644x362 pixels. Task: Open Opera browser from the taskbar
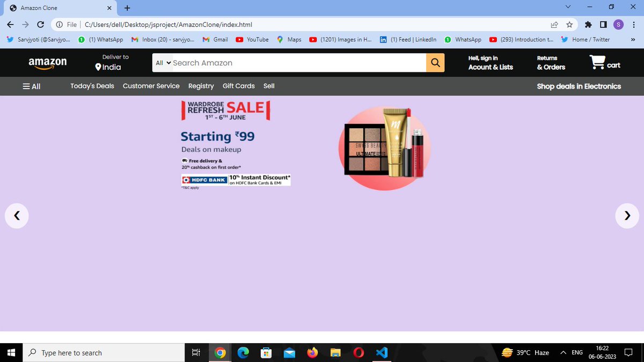358,353
